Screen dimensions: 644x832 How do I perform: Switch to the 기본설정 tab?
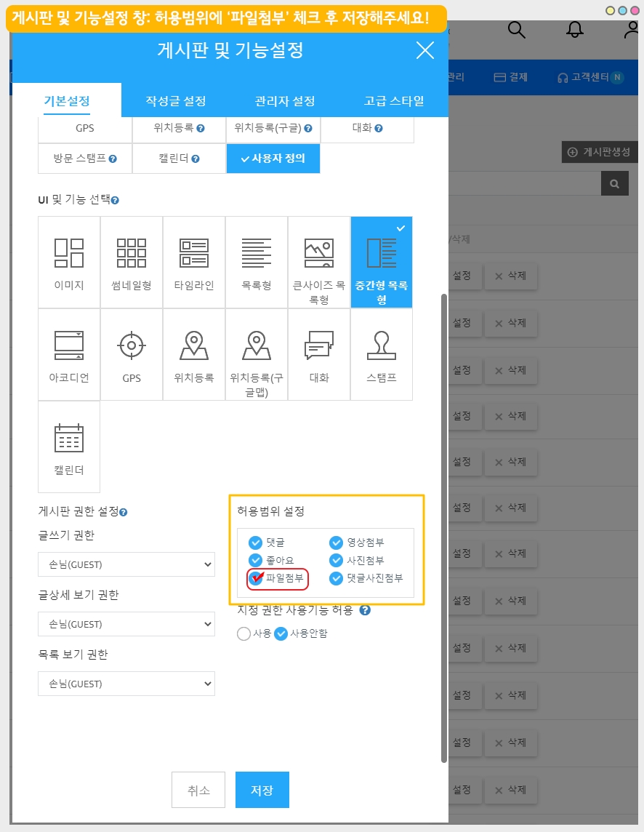(67, 101)
